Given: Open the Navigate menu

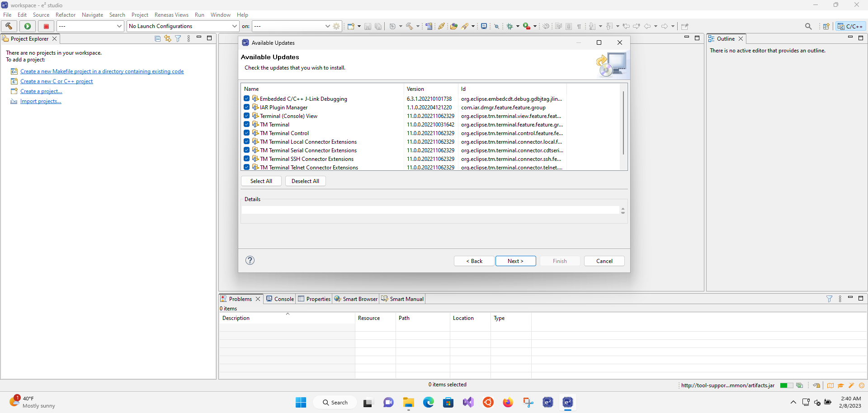Looking at the screenshot, I should (x=92, y=15).
